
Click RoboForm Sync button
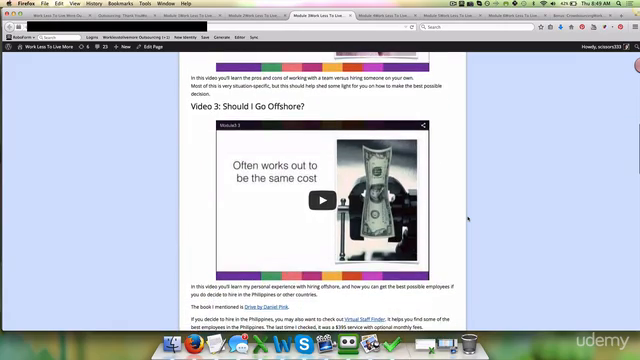coord(254,37)
